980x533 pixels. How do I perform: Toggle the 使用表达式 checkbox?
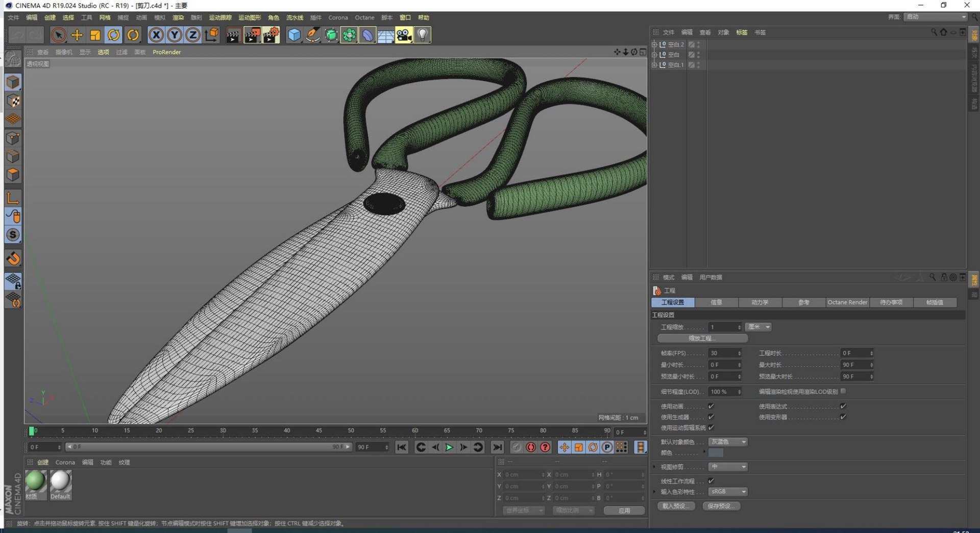click(x=843, y=406)
